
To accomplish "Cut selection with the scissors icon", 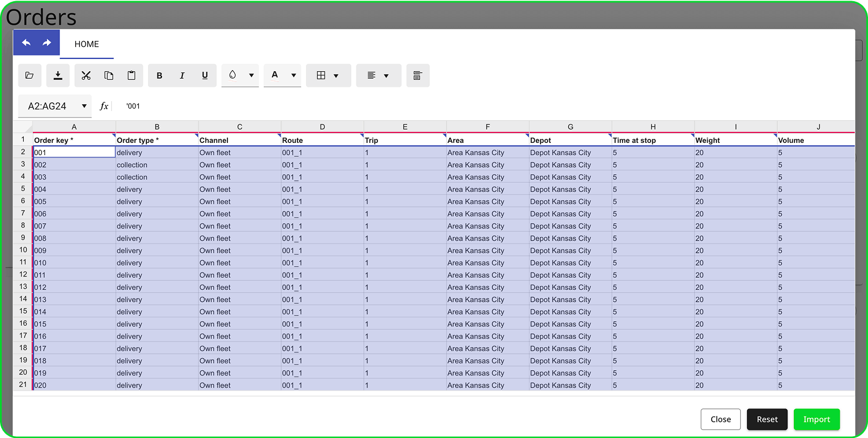I will (86, 75).
